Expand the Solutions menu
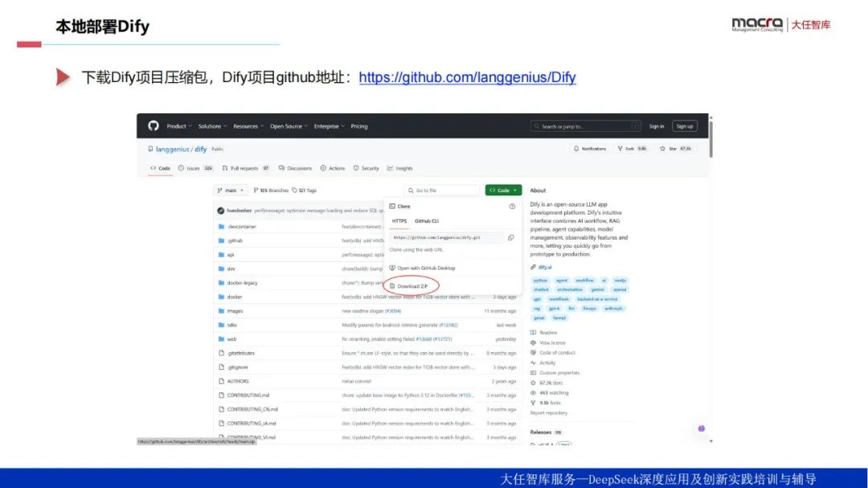Screen dimensions: 868x488 coord(212,126)
